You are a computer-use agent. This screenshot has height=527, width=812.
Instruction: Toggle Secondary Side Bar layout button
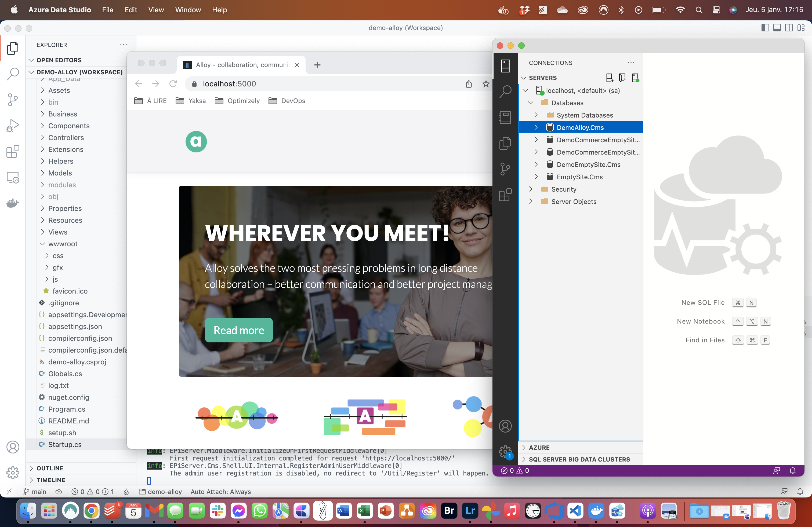[789, 28]
